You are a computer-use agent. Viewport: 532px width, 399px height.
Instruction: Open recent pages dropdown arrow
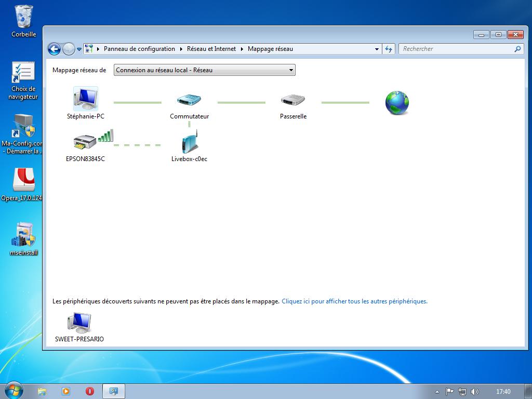(x=79, y=49)
